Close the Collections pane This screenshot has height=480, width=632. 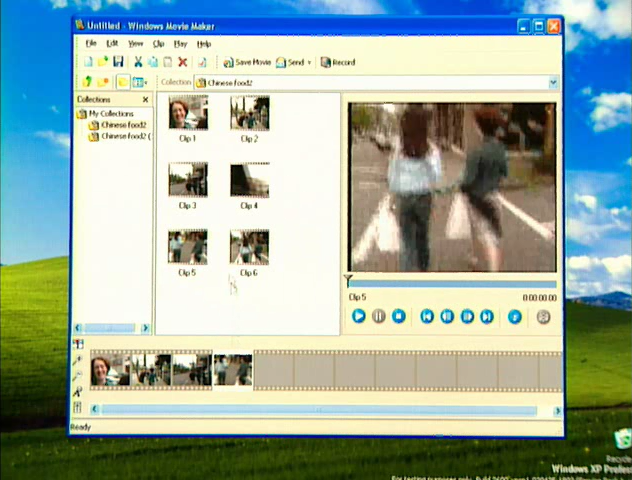[146, 100]
